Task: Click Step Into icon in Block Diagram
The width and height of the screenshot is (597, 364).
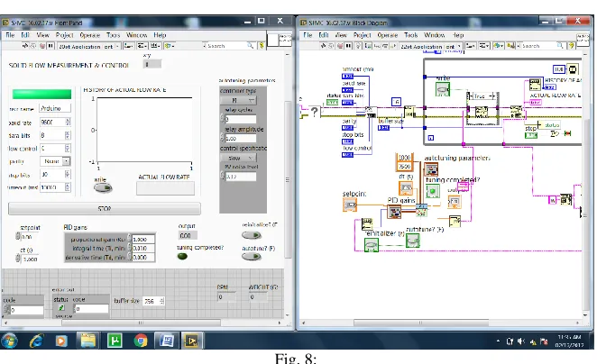Action: click(377, 46)
